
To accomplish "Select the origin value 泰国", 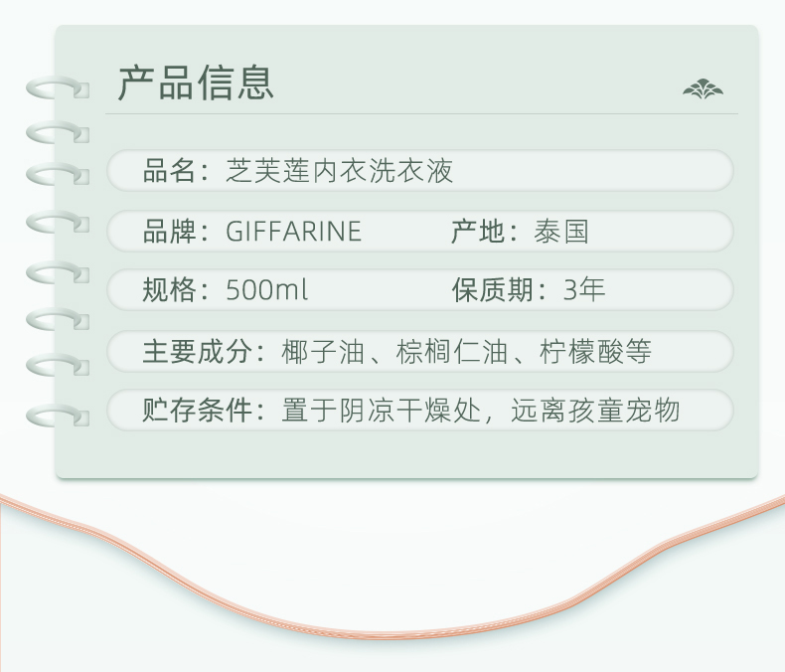I will (x=561, y=232).
